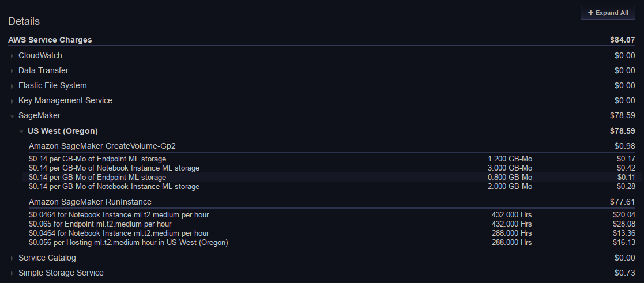Expand the Key Management Service arrow
The image size is (644, 283).
(x=12, y=101)
